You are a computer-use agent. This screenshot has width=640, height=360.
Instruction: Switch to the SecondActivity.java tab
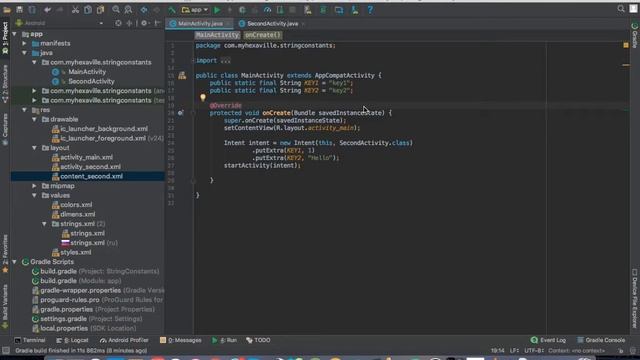(x=272, y=24)
